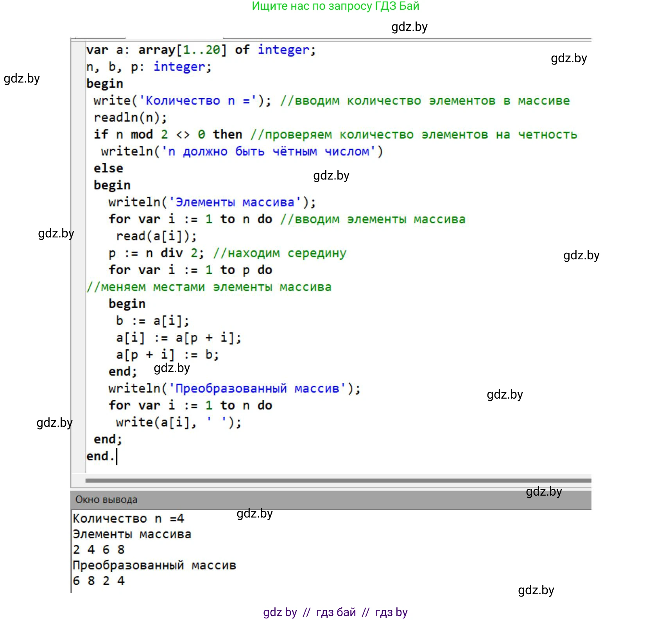The height and width of the screenshot is (620, 672).
Task: Click the green "Ищите нас по запросу ГДЗ Бай" text
Action: tap(335, 6)
